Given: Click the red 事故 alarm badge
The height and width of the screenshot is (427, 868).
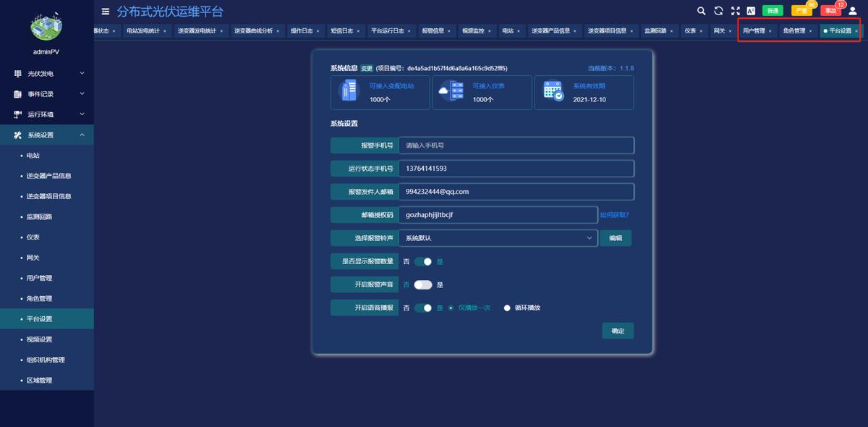Looking at the screenshot, I should [830, 11].
